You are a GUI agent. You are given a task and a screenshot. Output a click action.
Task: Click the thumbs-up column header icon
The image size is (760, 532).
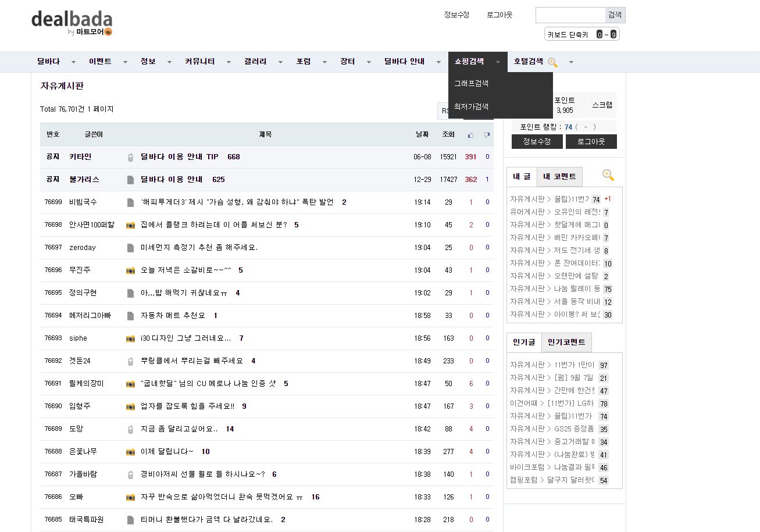point(470,135)
